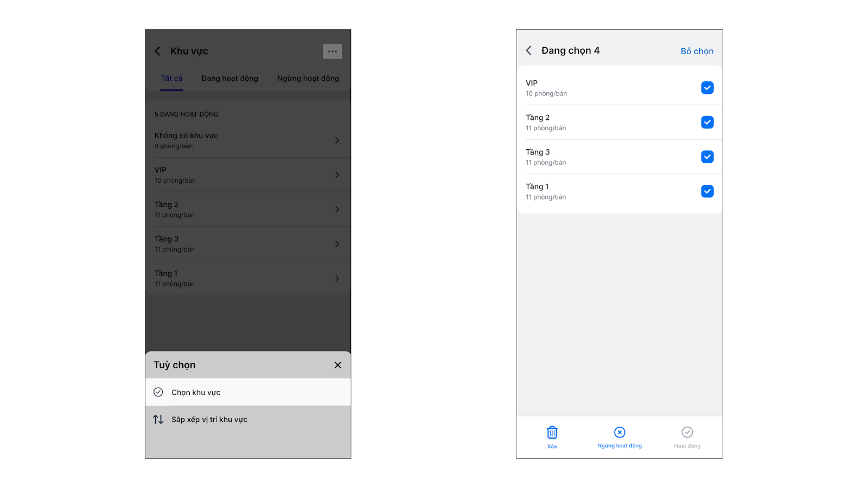Click the Đang chọn 4 title
The height and width of the screenshot is (488, 868).
571,50
